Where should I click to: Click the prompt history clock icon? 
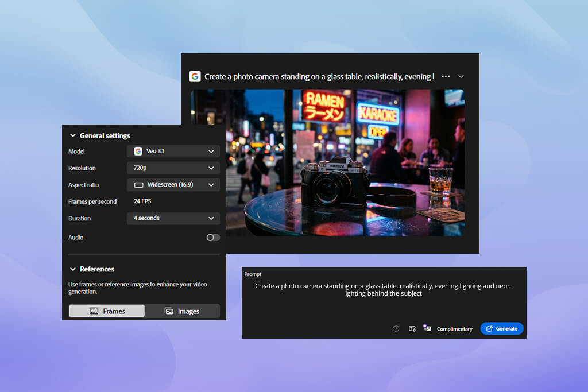(x=396, y=329)
